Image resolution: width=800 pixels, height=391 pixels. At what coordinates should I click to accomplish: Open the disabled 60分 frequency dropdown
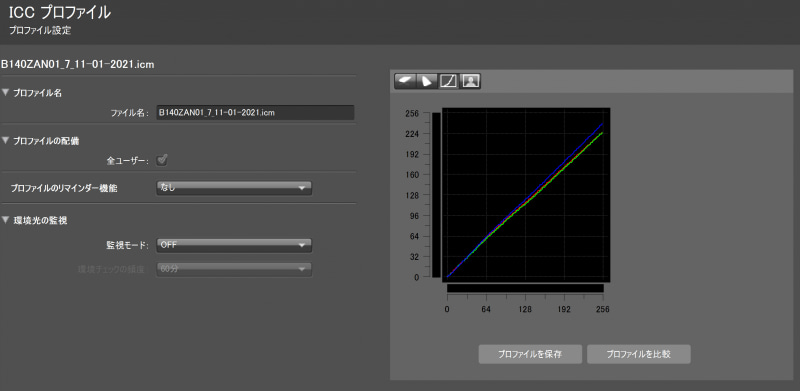click(x=234, y=270)
